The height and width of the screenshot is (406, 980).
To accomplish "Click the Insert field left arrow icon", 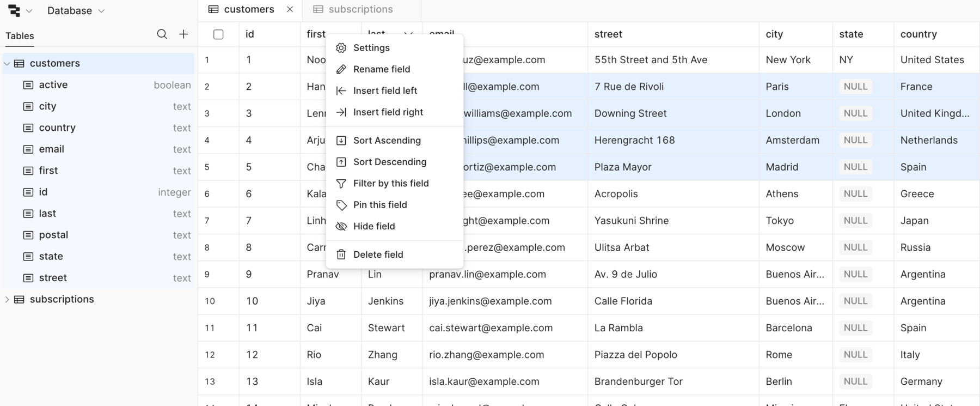I will click(341, 90).
